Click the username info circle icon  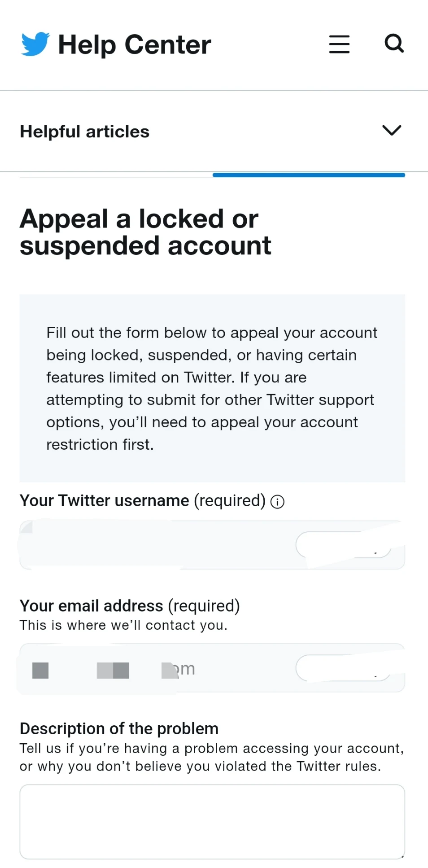click(277, 502)
